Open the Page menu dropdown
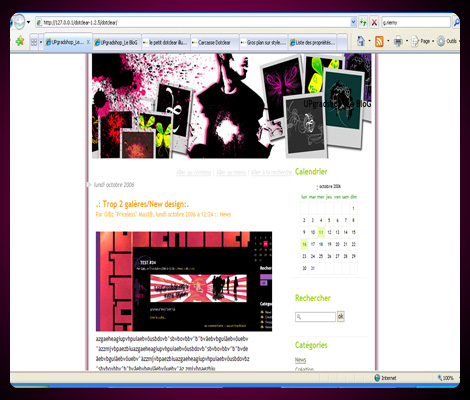The image size is (470, 400). 422,41
